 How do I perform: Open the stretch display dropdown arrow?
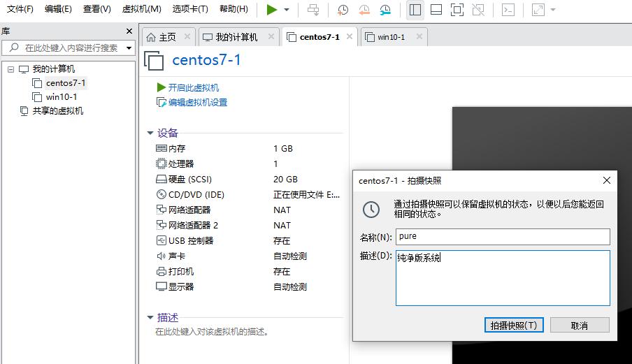[553, 10]
